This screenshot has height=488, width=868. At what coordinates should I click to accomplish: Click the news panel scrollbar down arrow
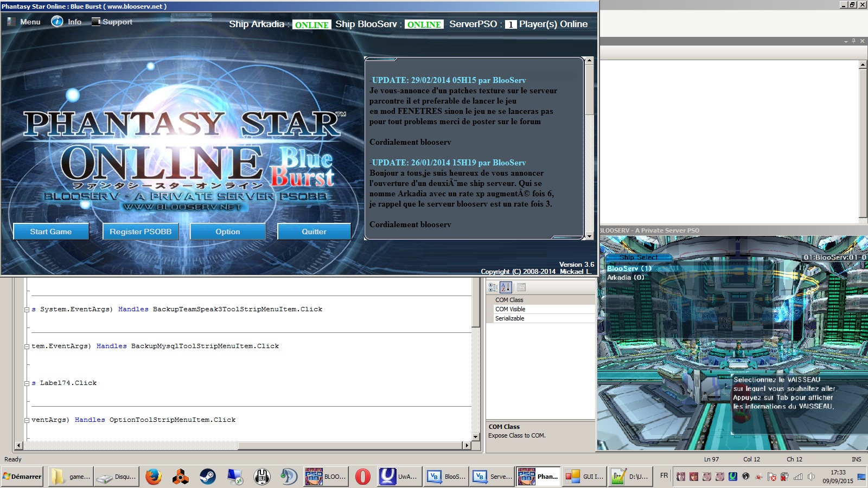[590, 236]
